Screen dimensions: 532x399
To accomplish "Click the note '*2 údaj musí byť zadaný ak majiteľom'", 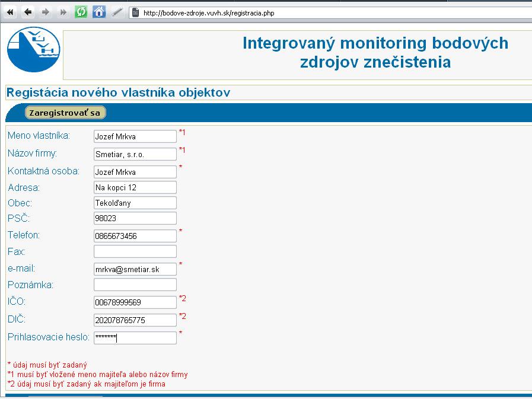I will coord(87,384).
